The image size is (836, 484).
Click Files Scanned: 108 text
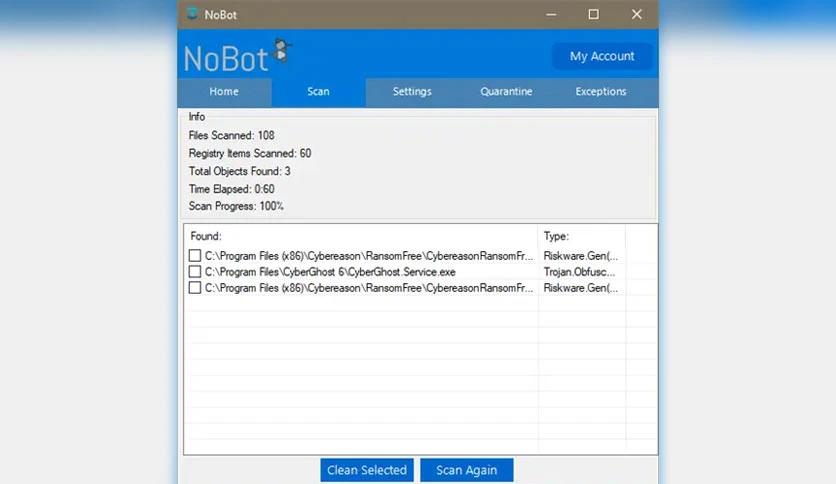tap(231, 135)
